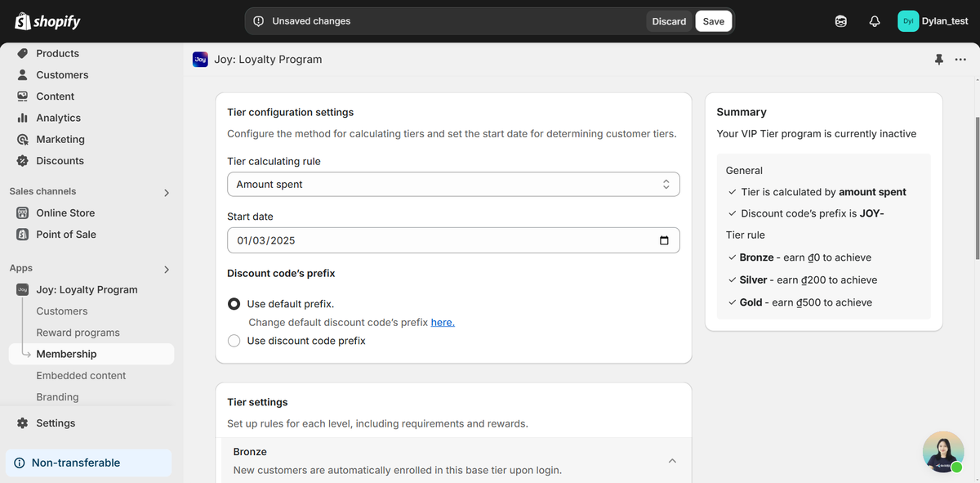Screen dimensions: 980x483
Task: Click the Sidekick assistant icon in top bar
Action: pyautogui.click(x=840, y=21)
